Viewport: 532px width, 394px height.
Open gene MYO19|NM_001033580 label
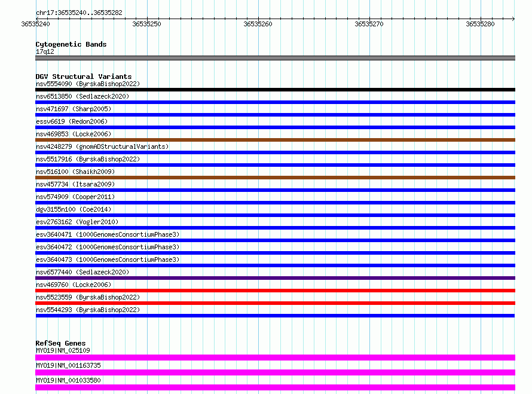(x=68, y=380)
